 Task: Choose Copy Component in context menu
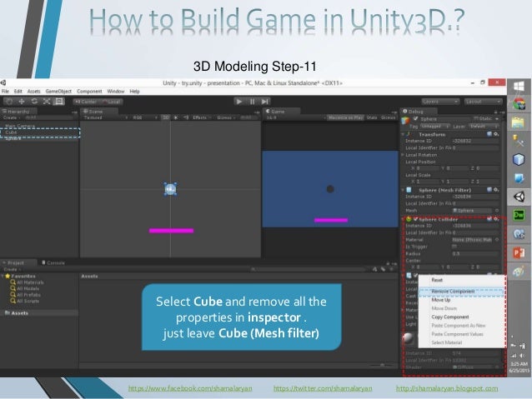450,317
